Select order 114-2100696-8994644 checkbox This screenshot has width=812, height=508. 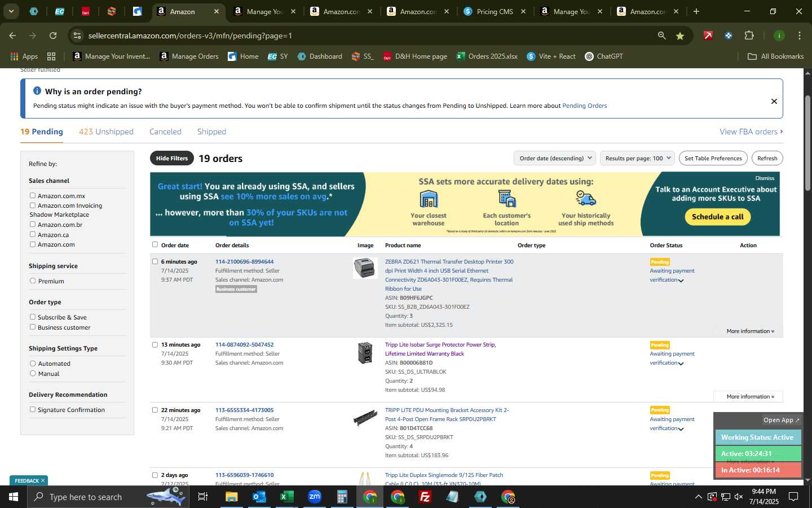pyautogui.click(x=155, y=261)
